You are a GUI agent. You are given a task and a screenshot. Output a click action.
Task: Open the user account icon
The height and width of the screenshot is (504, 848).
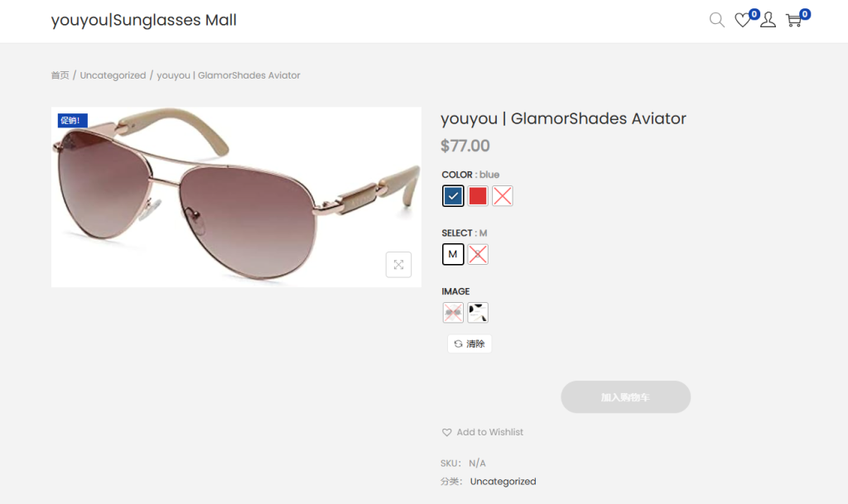pyautogui.click(x=768, y=20)
